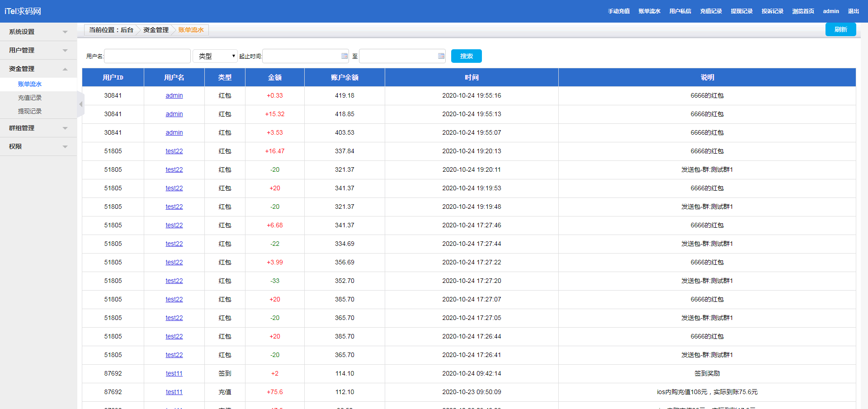Expand the 用户管理 sidebar section
The height and width of the screenshot is (409, 868).
[x=38, y=51]
